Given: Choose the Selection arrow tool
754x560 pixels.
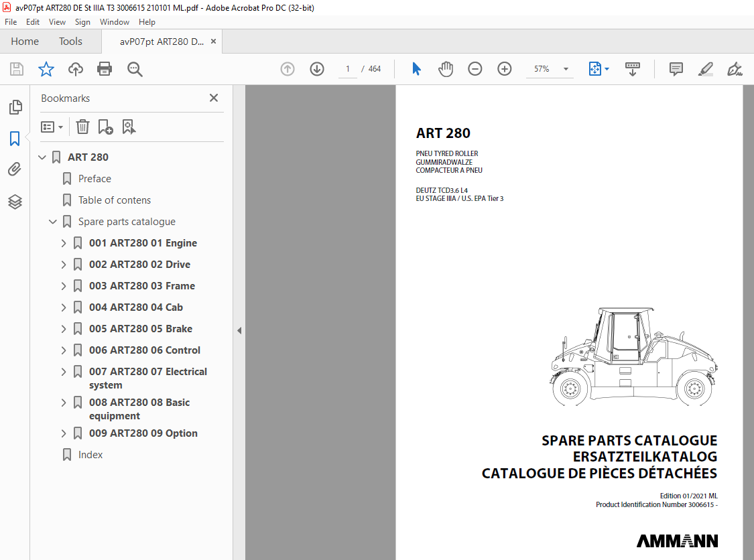Looking at the screenshot, I should click(416, 69).
